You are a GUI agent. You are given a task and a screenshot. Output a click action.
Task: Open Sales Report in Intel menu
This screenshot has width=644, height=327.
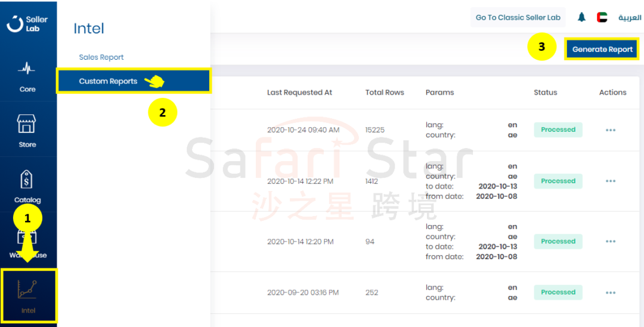click(x=101, y=57)
